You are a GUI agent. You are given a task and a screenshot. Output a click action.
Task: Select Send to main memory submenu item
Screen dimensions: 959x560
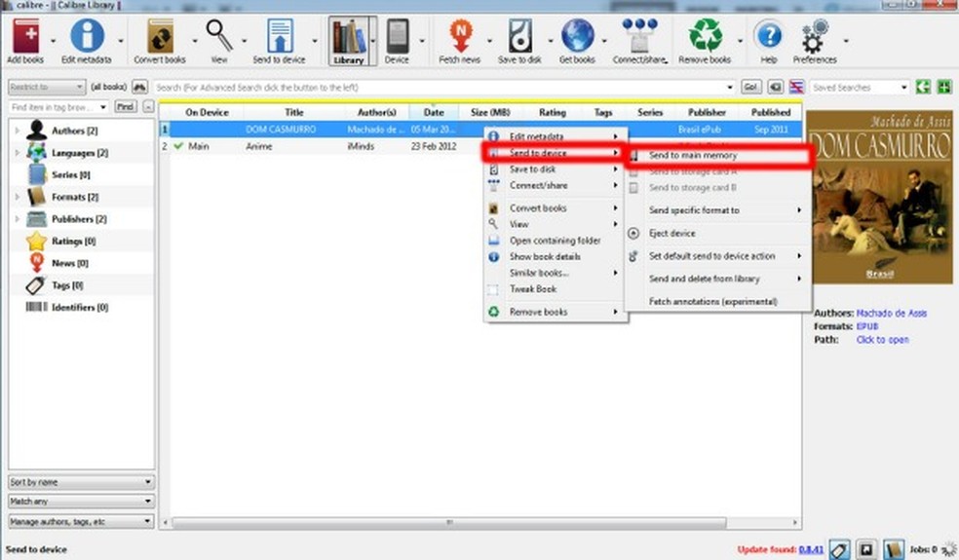click(717, 155)
